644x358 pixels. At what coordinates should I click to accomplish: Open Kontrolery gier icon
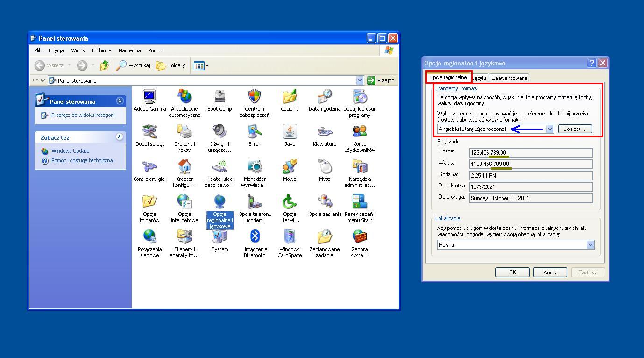point(149,167)
